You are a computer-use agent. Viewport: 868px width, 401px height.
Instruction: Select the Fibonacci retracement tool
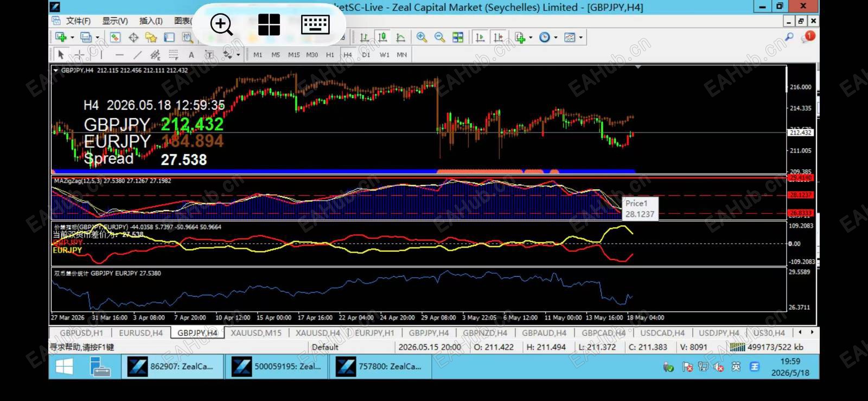click(173, 54)
